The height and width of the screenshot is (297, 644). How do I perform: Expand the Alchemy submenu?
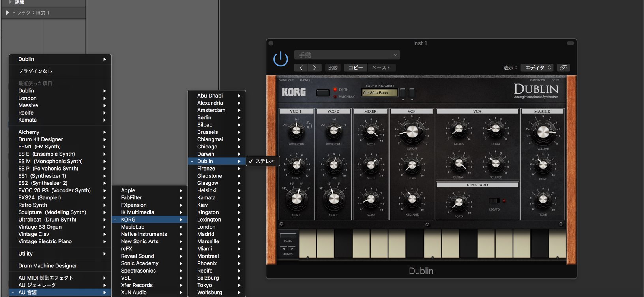pos(60,132)
